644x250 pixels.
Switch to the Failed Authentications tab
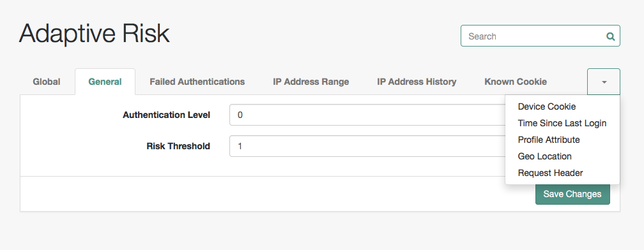197,82
